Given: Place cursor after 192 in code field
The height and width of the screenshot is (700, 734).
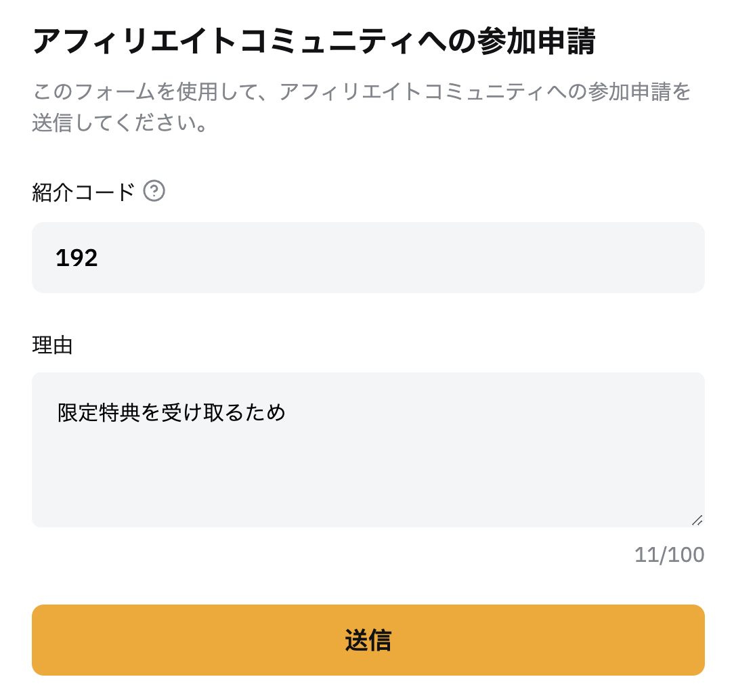Looking at the screenshot, I should [x=99, y=258].
